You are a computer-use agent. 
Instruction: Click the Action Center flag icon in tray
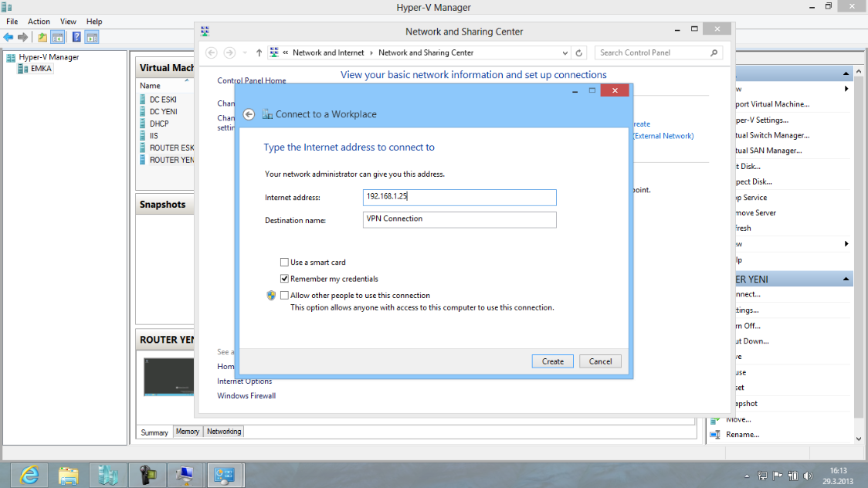pos(778,476)
